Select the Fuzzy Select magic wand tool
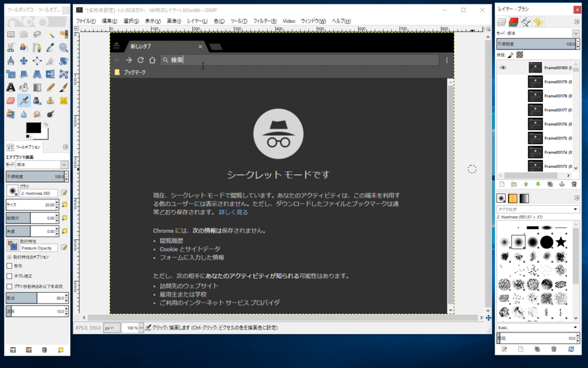The height and width of the screenshot is (368, 588). [x=51, y=34]
